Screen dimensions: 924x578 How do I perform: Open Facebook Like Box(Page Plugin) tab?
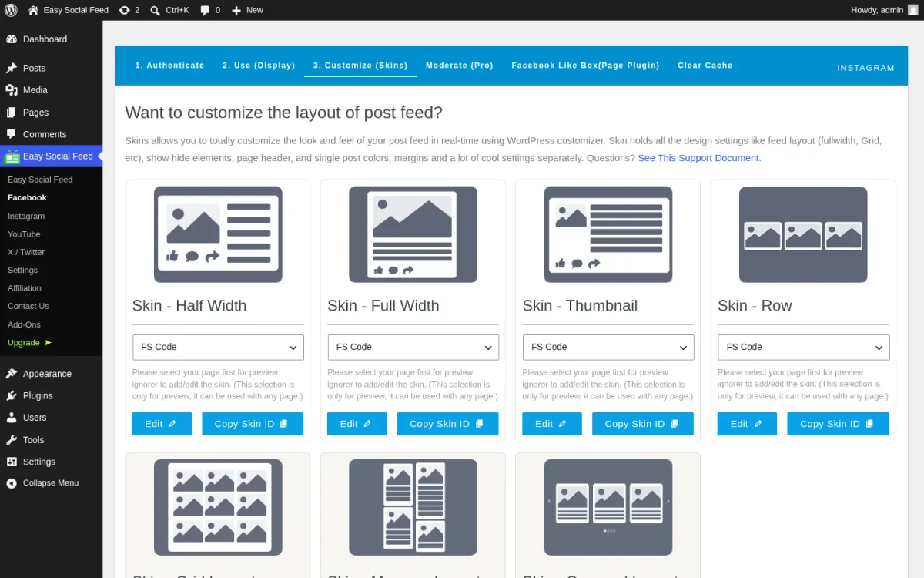[x=585, y=66]
